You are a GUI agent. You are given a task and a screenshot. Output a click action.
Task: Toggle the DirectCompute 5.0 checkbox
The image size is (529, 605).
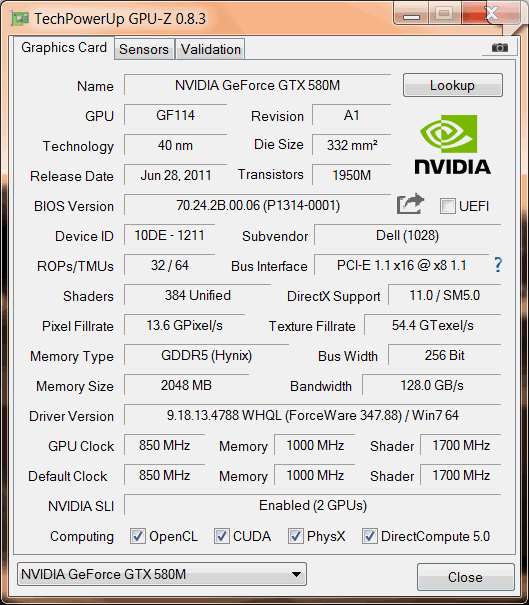point(369,536)
